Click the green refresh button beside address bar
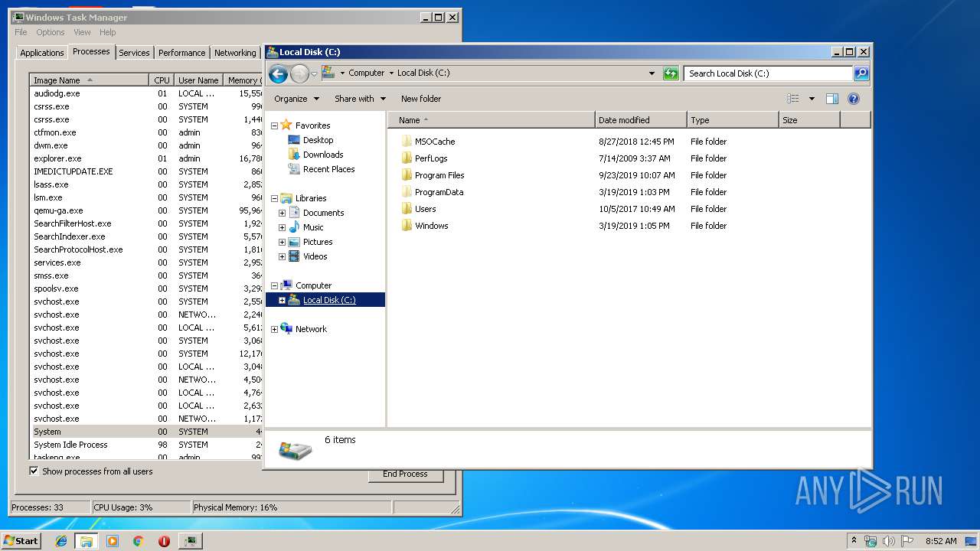This screenshot has height=551, width=980. (671, 73)
